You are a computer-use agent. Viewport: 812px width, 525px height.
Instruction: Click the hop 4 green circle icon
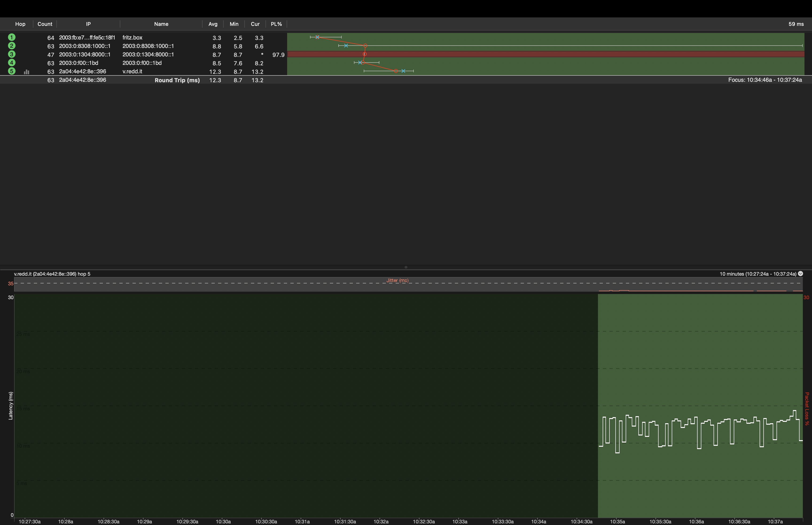12,63
